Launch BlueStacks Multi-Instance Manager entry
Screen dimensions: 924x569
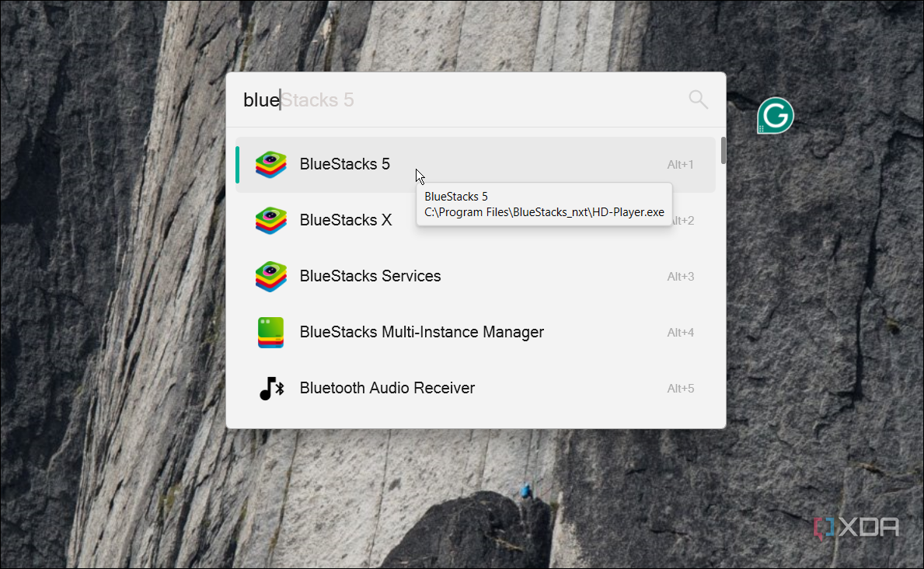(x=422, y=332)
